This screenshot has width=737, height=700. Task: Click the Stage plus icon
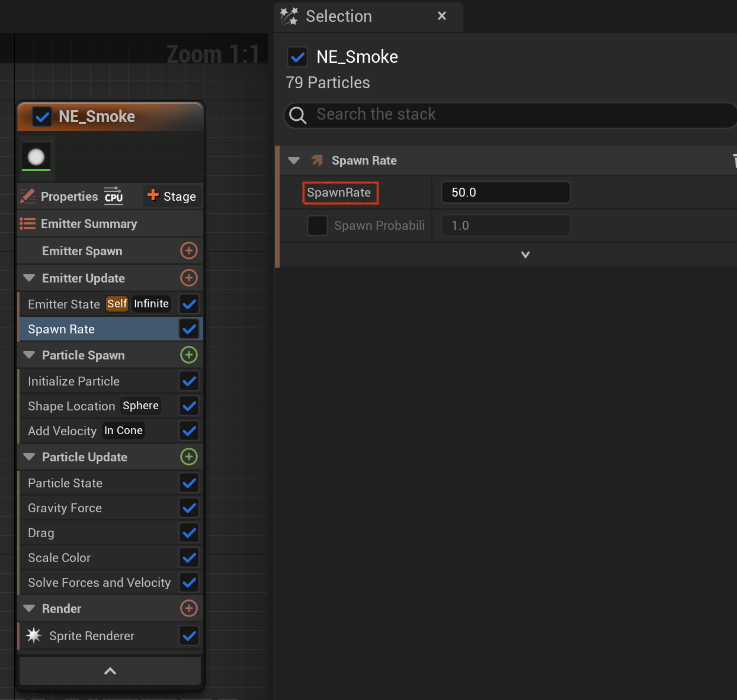(x=153, y=195)
